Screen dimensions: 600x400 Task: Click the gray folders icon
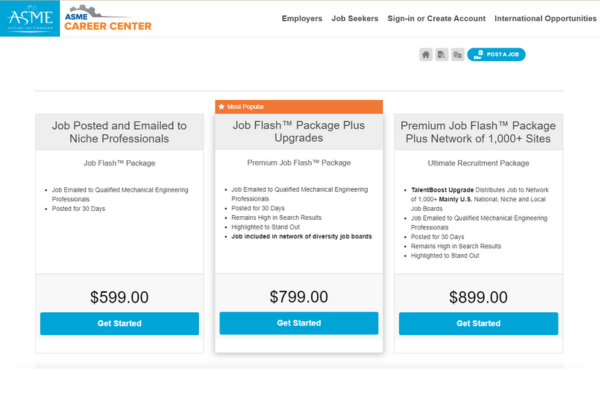pyautogui.click(x=457, y=55)
